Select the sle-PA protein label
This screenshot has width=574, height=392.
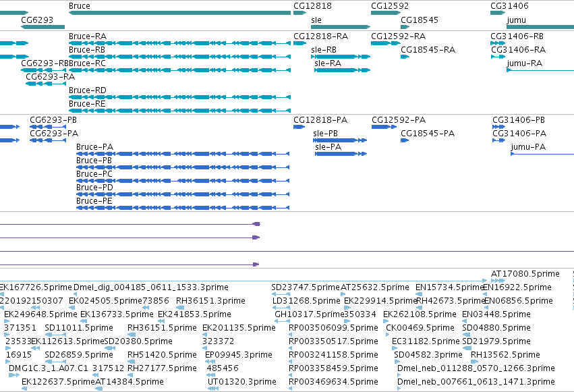click(x=328, y=147)
